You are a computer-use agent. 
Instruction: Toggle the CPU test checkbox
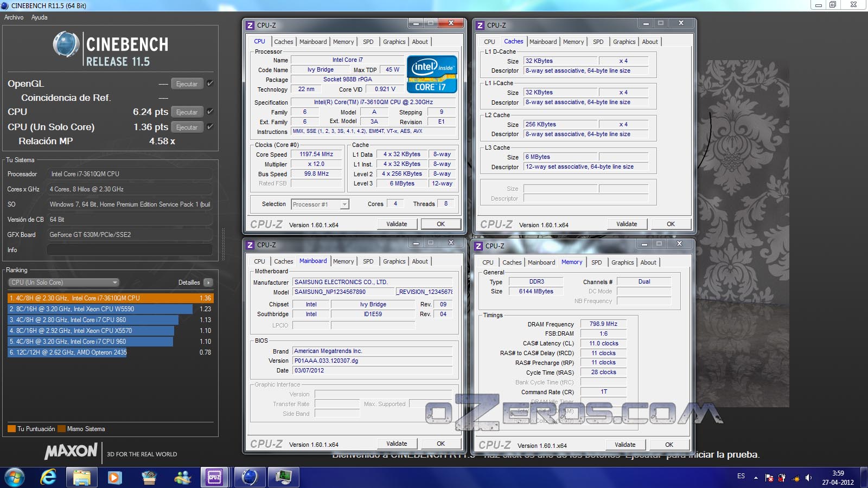click(x=210, y=112)
